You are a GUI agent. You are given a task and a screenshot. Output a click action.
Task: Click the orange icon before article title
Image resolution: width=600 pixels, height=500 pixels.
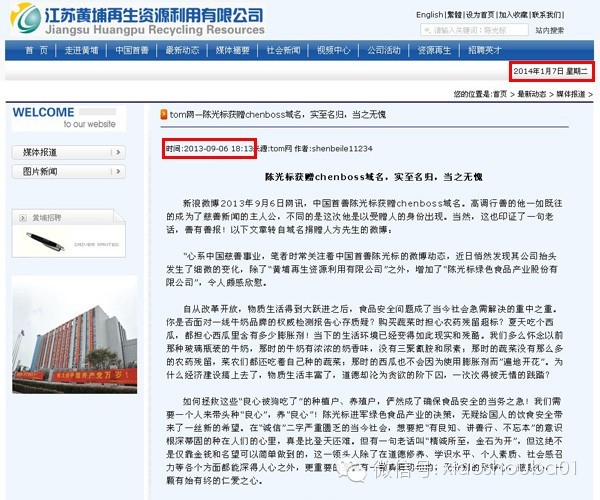164,114
